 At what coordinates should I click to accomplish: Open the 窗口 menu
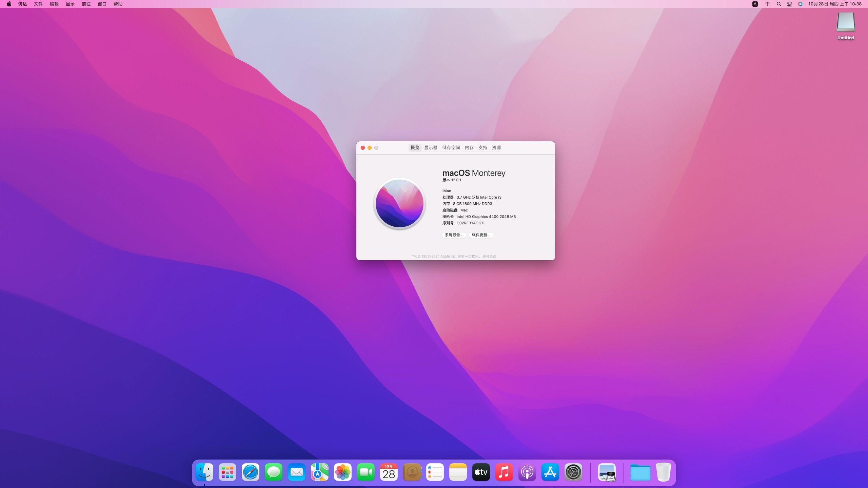pyautogui.click(x=102, y=4)
